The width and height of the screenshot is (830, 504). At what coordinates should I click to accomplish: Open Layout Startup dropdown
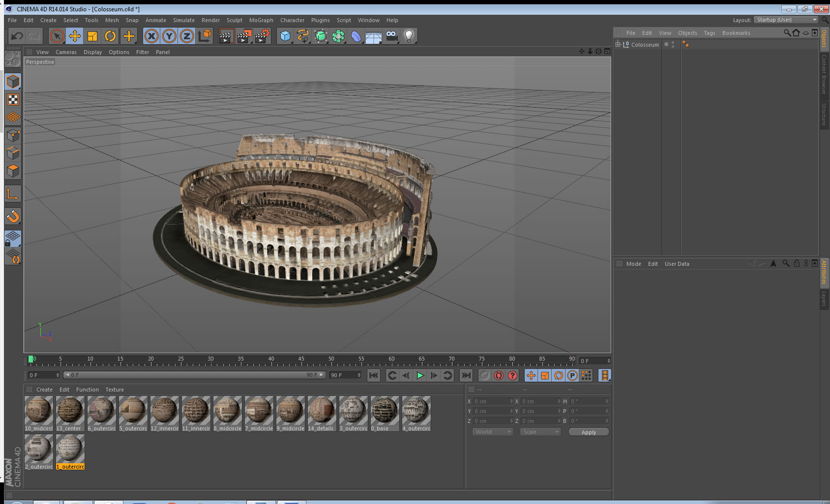tap(786, 20)
